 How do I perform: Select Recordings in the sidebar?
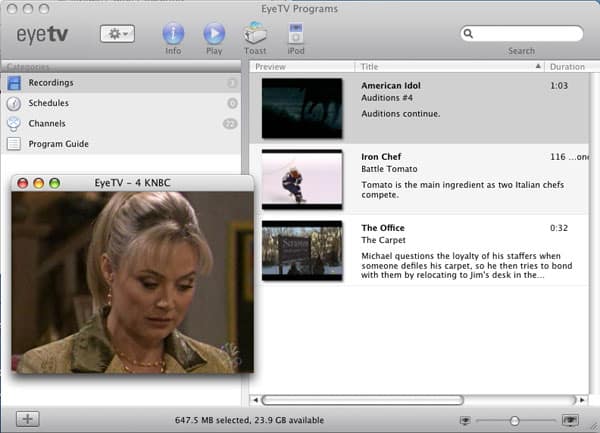121,83
